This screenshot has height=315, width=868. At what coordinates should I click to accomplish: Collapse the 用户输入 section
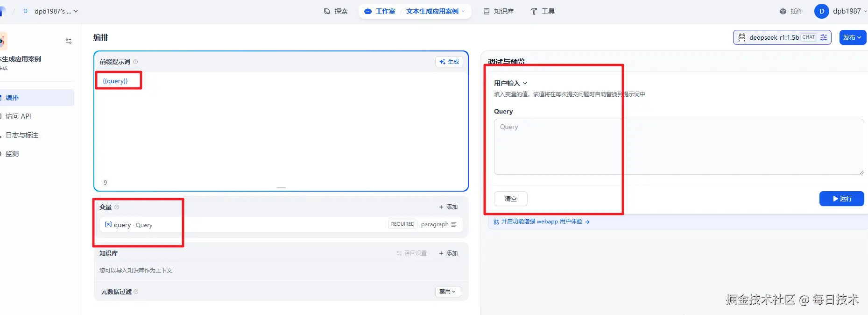[x=510, y=83]
